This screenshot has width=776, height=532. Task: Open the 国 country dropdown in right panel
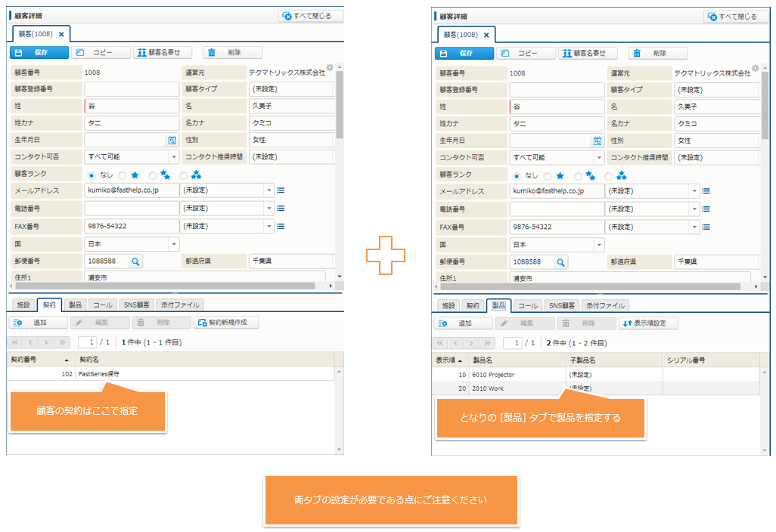[599, 245]
